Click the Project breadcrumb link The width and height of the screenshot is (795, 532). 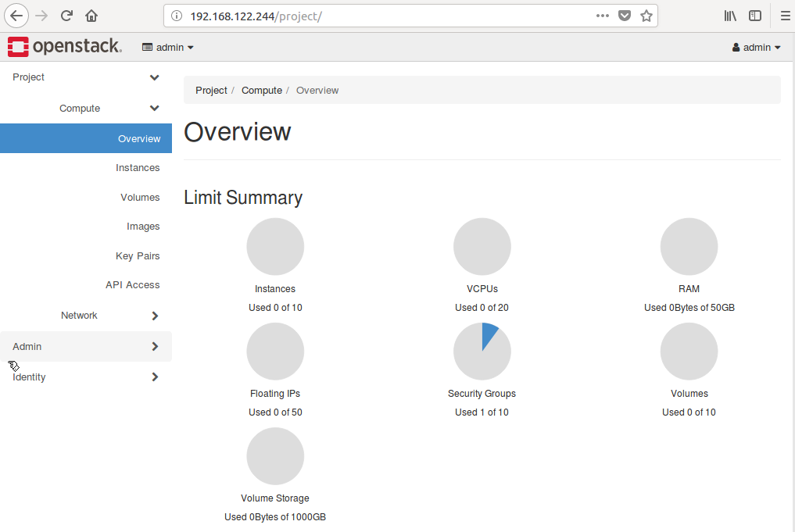211,90
